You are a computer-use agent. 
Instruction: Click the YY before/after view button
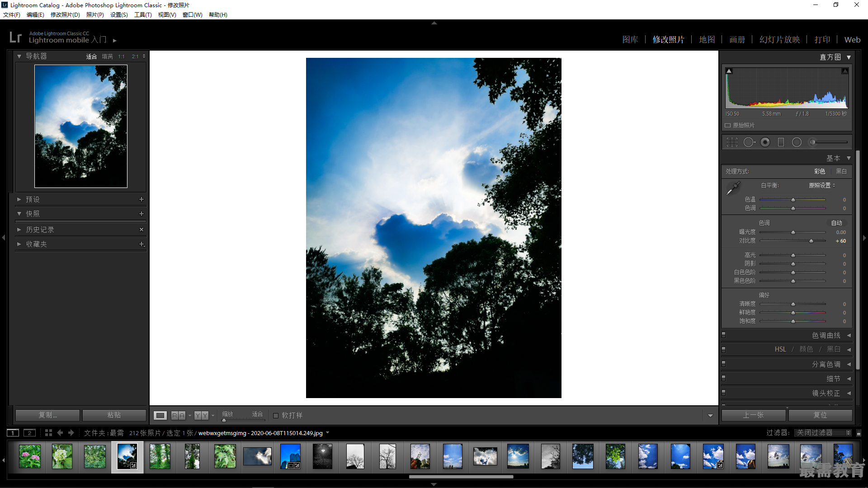tap(201, 415)
